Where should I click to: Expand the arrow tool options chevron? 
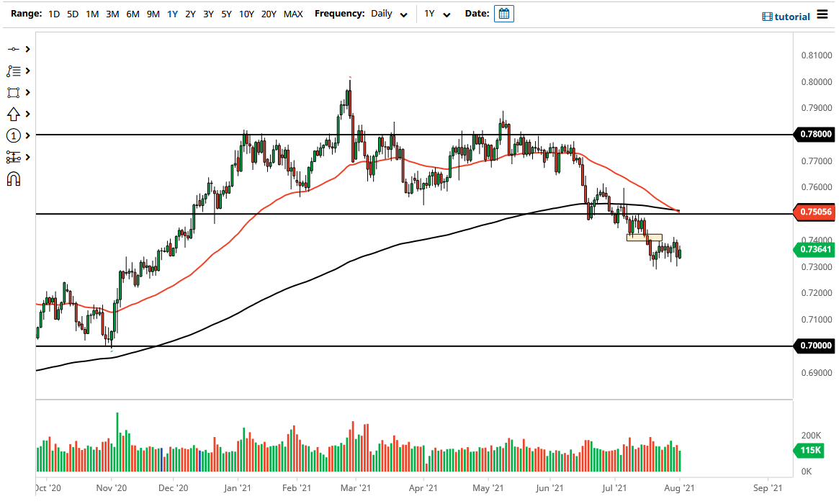tap(27, 114)
